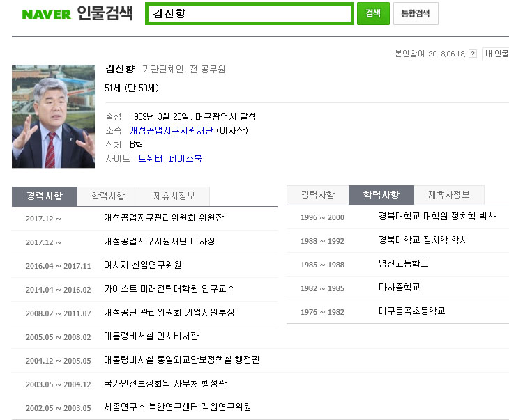Click the text 기관단체인, 전 공무원
The image size is (509, 420).
click(183, 69)
